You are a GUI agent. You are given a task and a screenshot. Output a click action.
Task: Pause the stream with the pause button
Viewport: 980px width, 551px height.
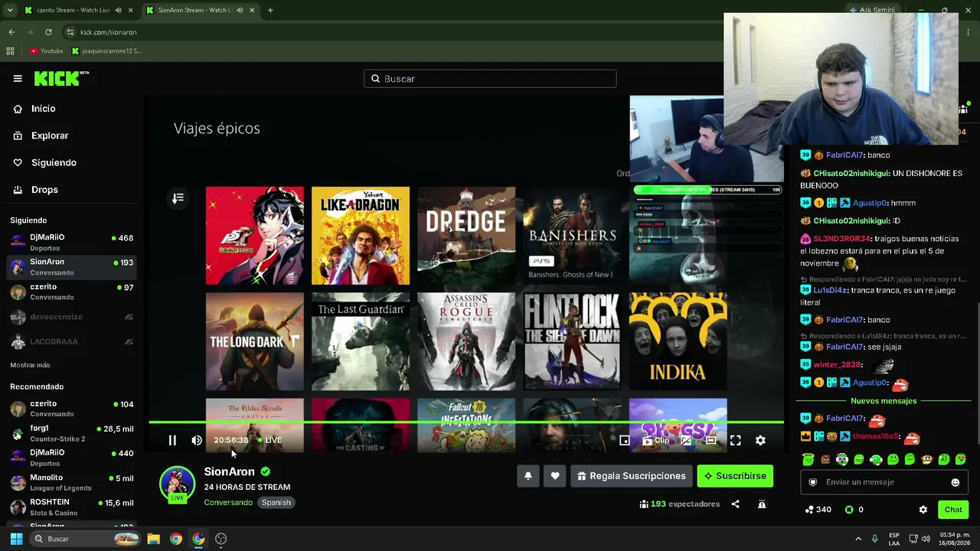[x=172, y=440]
